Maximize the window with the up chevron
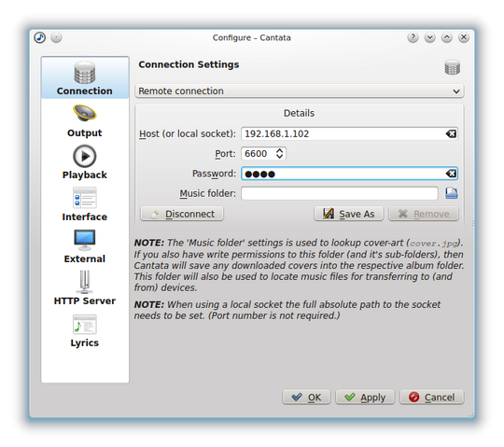 click(447, 37)
